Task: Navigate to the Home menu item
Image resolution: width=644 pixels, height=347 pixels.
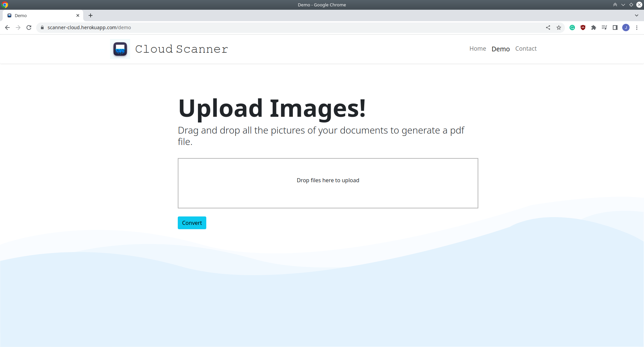Action: click(478, 49)
